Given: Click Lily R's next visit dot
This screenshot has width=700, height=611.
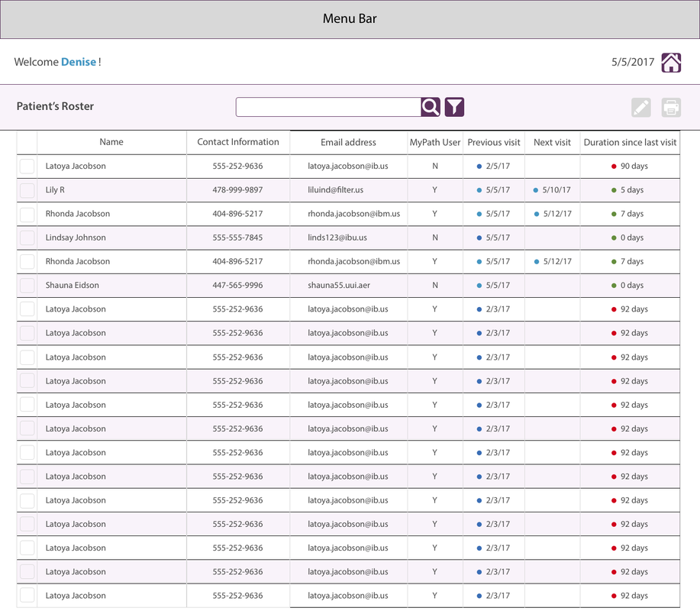Looking at the screenshot, I should (536, 190).
